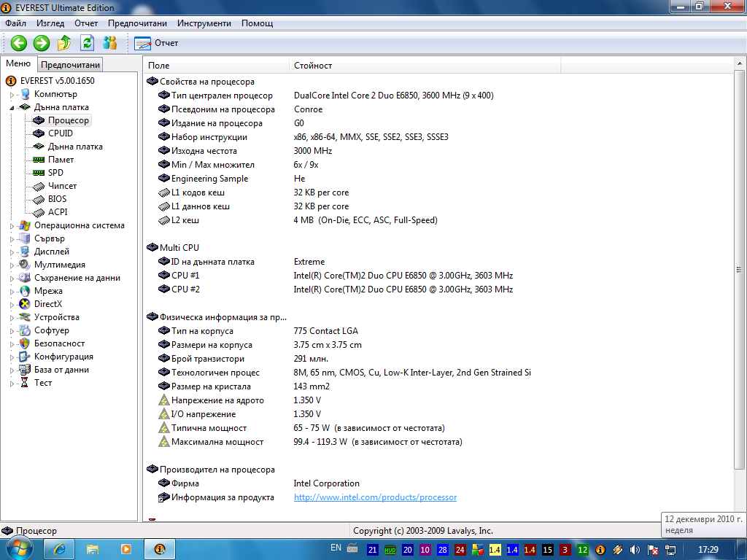Select the Чипсет tree item
The image size is (747, 560).
pyautogui.click(x=63, y=186)
